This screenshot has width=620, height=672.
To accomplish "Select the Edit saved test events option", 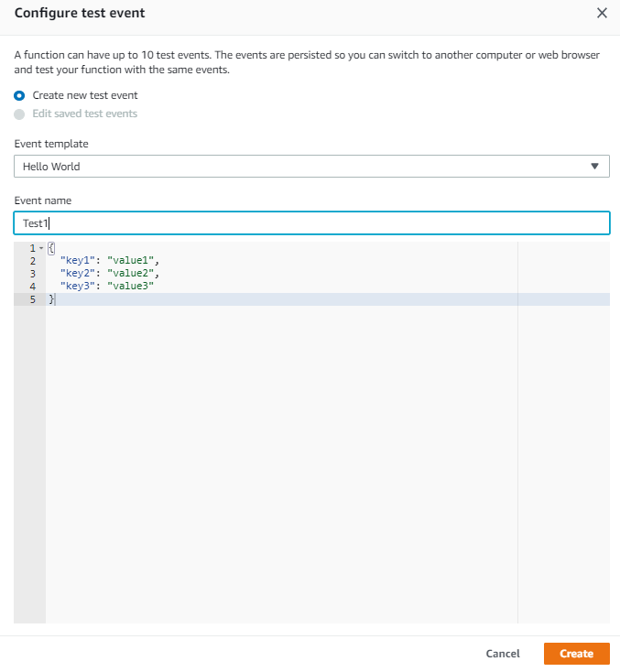I will pos(19,114).
